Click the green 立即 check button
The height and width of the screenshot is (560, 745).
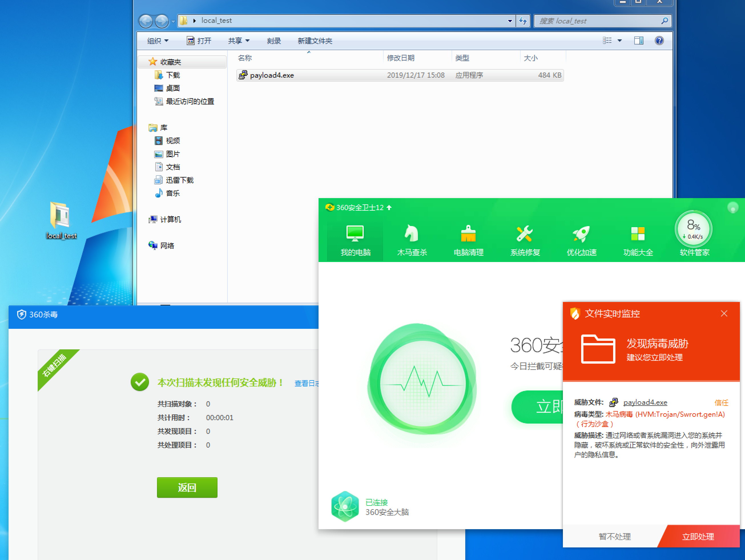(x=538, y=406)
